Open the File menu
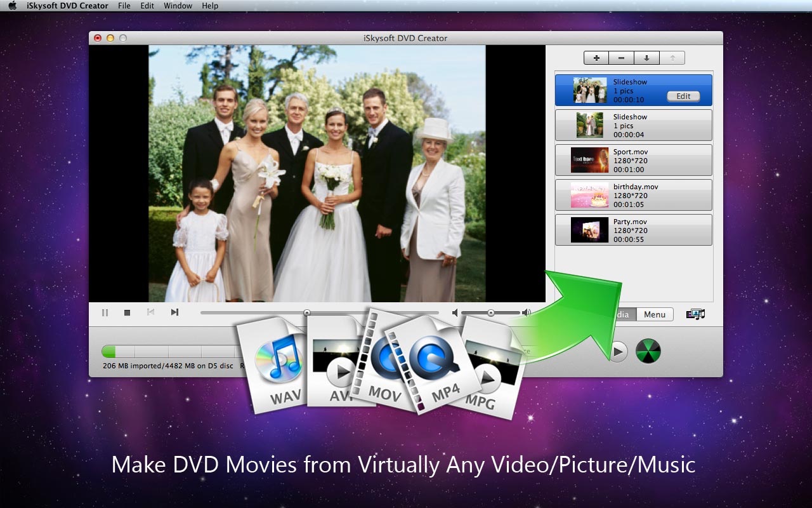 tap(124, 6)
